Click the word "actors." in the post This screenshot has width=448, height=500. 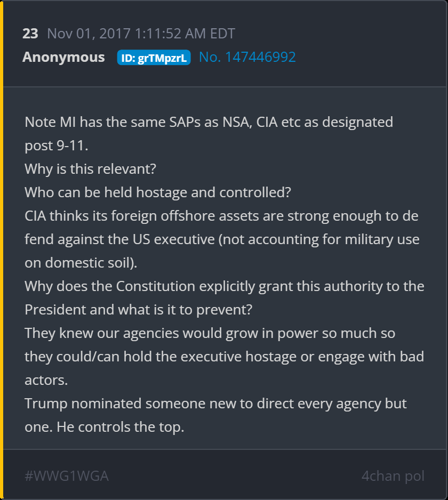(x=45, y=380)
